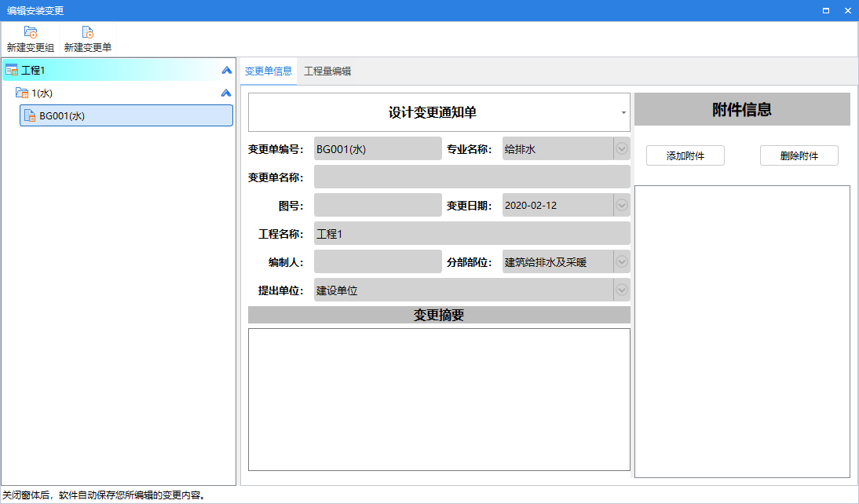This screenshot has width=859, height=504.
Task: Click the 添加附件 button
Action: pyautogui.click(x=685, y=156)
